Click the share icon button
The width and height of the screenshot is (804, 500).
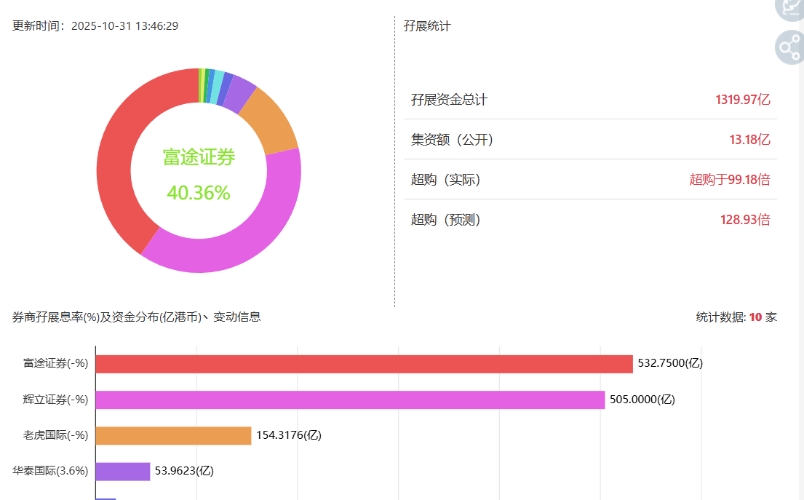790,47
